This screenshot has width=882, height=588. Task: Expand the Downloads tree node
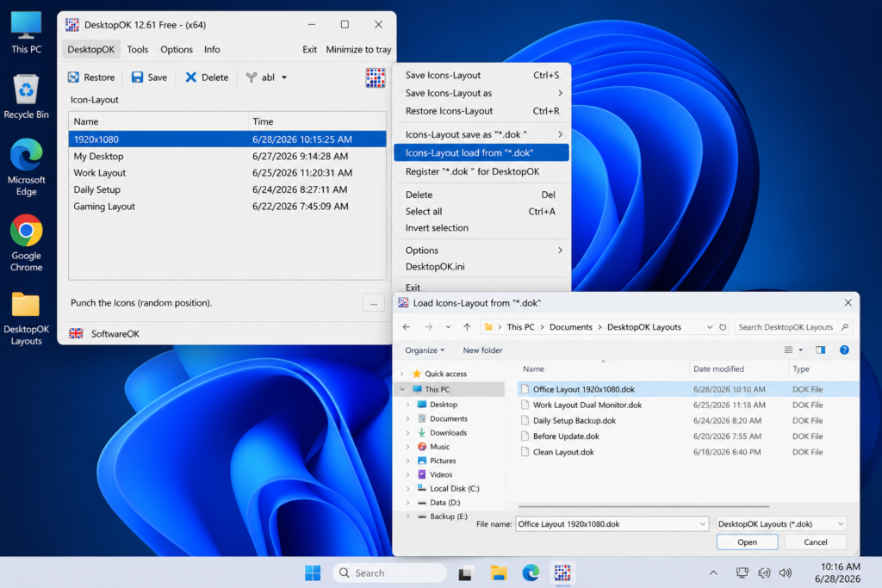point(407,433)
